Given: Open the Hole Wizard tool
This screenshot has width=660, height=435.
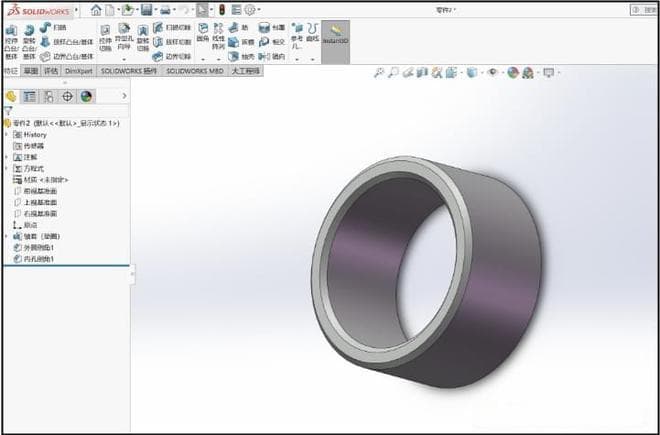Looking at the screenshot, I should pos(124,37).
